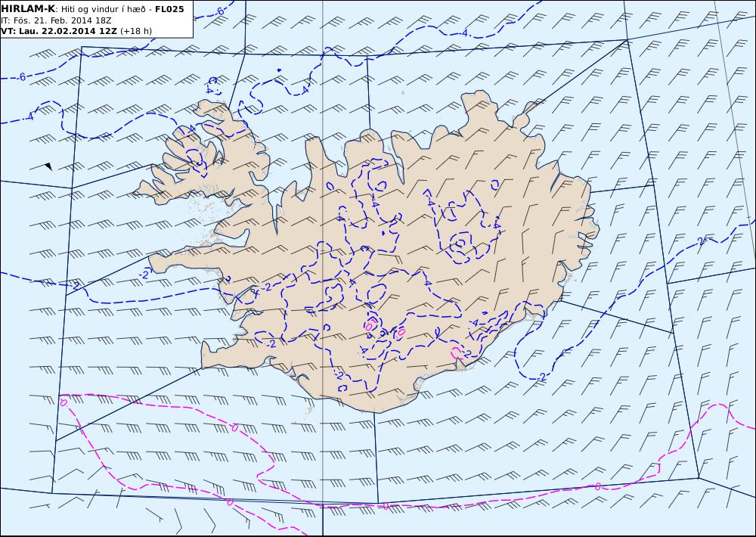756x537 pixels.
Task: Click the '(+18 h)' forecast offset text
Action: click(136, 31)
